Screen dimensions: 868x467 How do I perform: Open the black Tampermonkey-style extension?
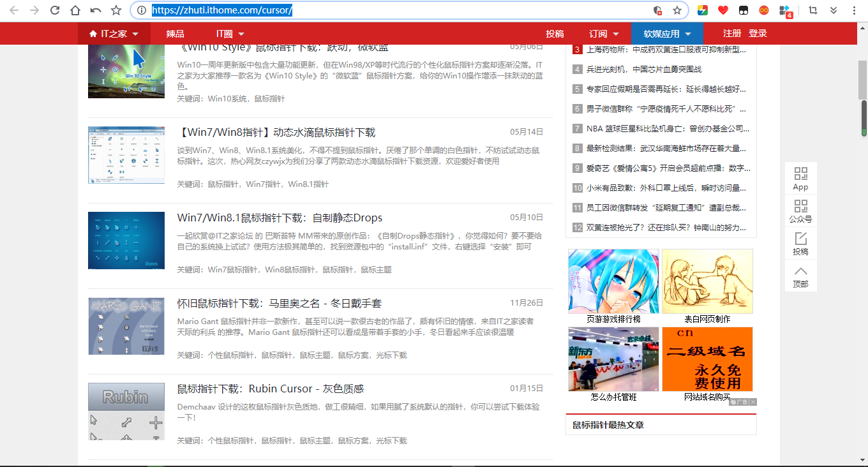[x=744, y=10]
